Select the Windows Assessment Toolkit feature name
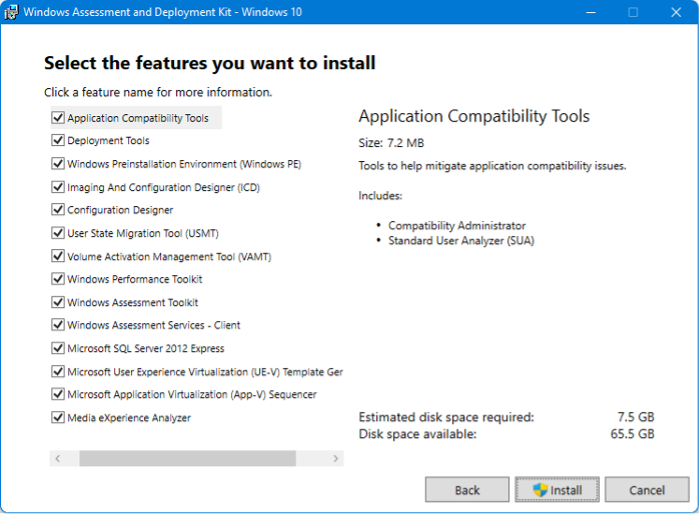 (x=132, y=302)
